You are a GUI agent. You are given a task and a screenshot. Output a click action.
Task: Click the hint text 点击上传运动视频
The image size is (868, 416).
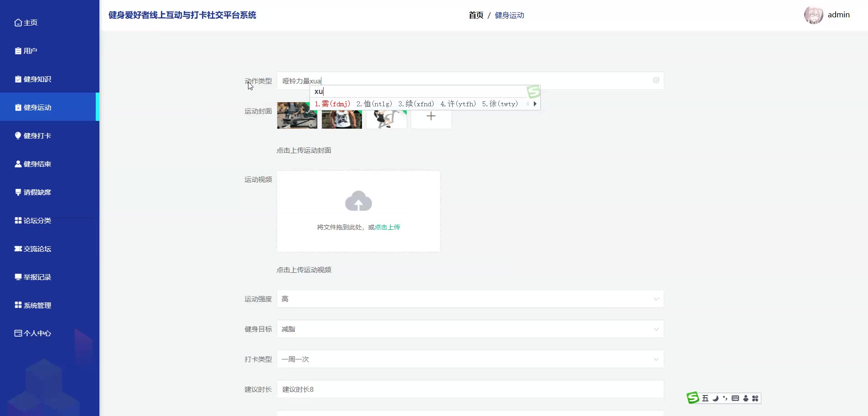[x=304, y=270]
